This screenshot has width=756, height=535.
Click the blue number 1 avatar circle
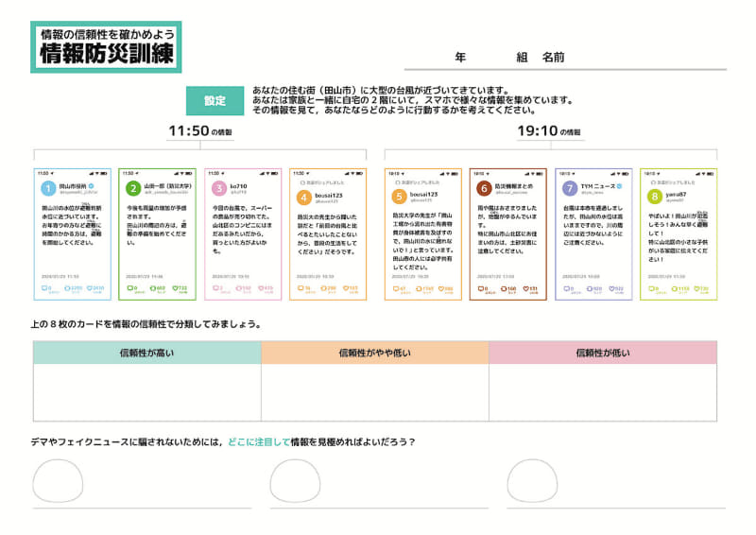pyautogui.click(x=48, y=188)
